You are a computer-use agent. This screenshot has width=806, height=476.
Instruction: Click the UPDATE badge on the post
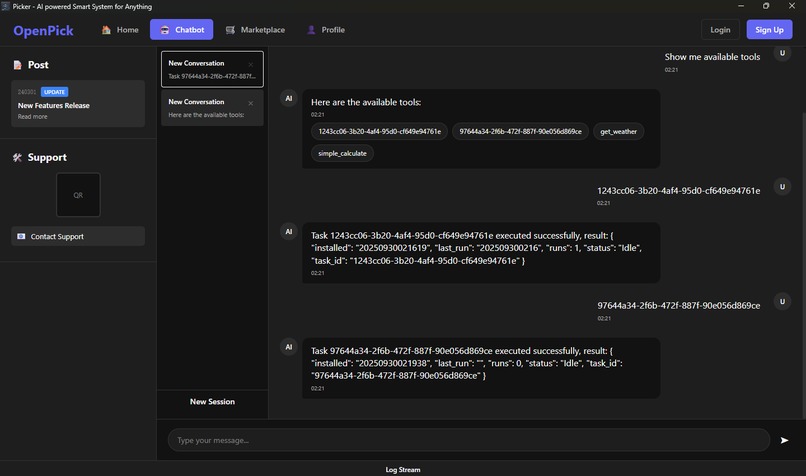tap(54, 92)
